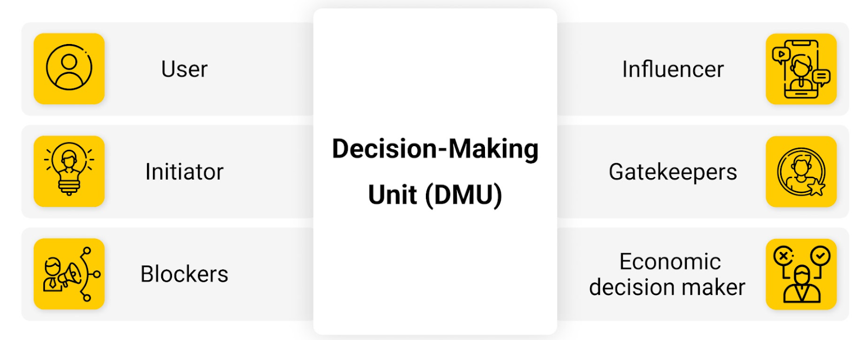
Task: Click the gray User row panel
Action: (168, 68)
